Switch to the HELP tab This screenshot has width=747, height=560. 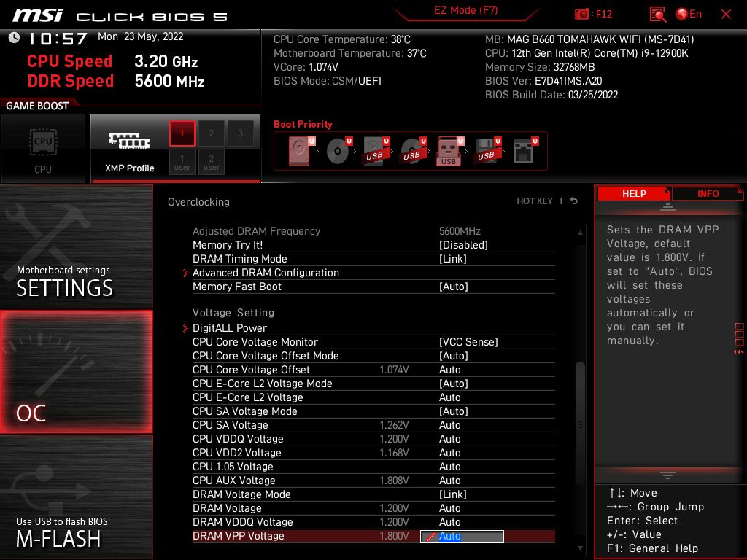pyautogui.click(x=634, y=194)
